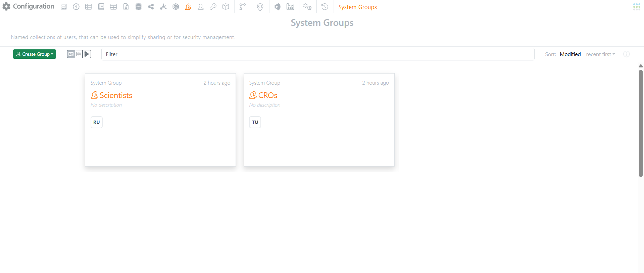The height and width of the screenshot is (273, 644).
Task: Open the 'recent first' sort order dropdown
Action: coord(600,54)
